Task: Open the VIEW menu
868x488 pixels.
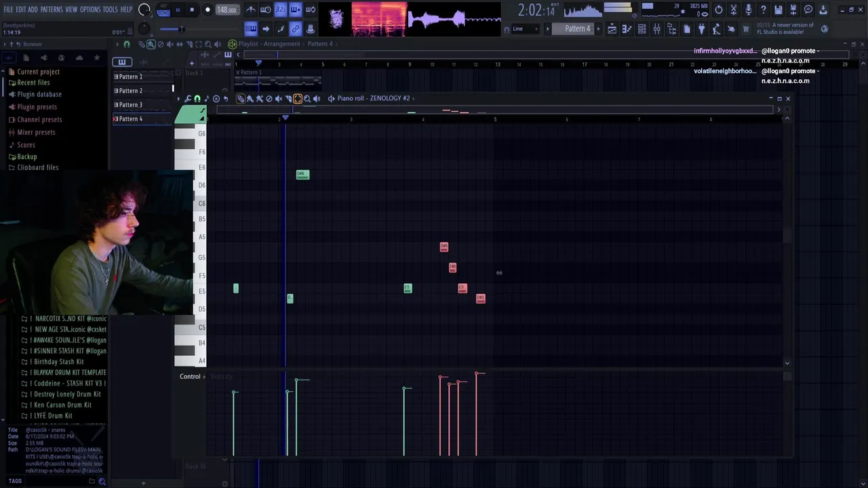Action: 71,9
